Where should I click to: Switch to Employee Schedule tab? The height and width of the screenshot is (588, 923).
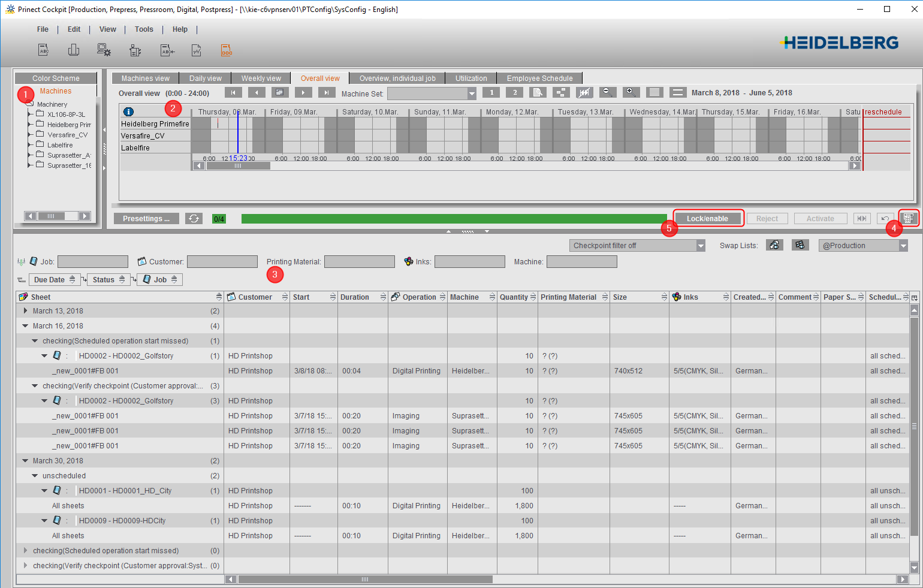pos(539,79)
